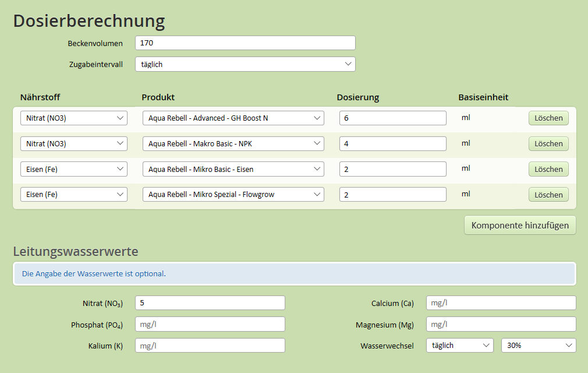Open the Zugabeintervall dropdown
The width and height of the screenshot is (588, 373).
coord(245,64)
